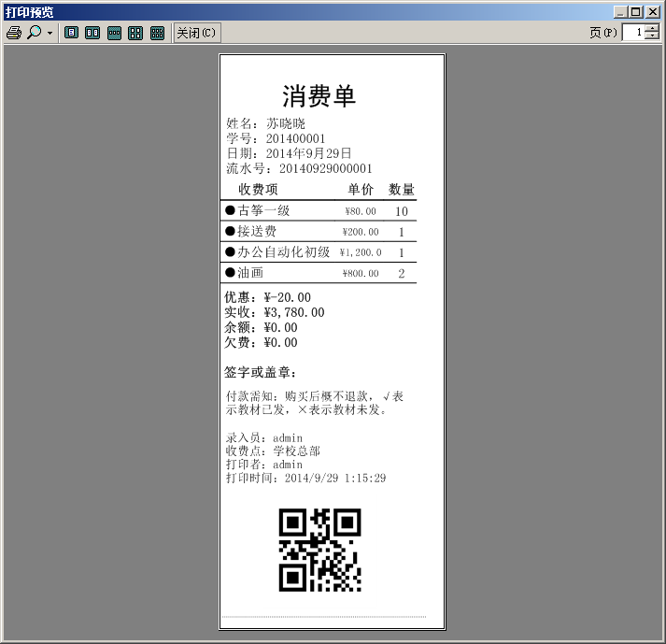Open the zoom level dropdown arrow
This screenshot has height=644, width=666.
tap(50, 33)
